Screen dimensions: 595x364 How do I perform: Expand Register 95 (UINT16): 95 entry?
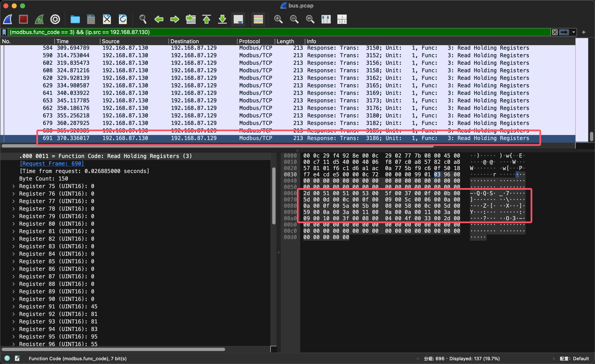click(14, 336)
